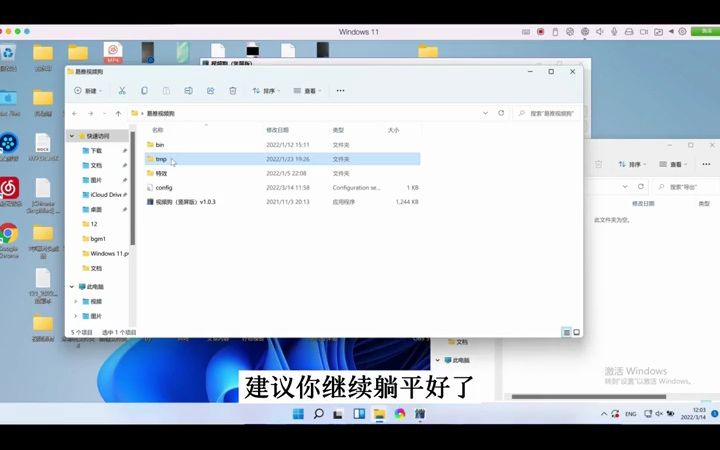Open the 新建 (New) dropdown in Explorer toolbar
Screen dimensions: 720x450
click(88, 91)
